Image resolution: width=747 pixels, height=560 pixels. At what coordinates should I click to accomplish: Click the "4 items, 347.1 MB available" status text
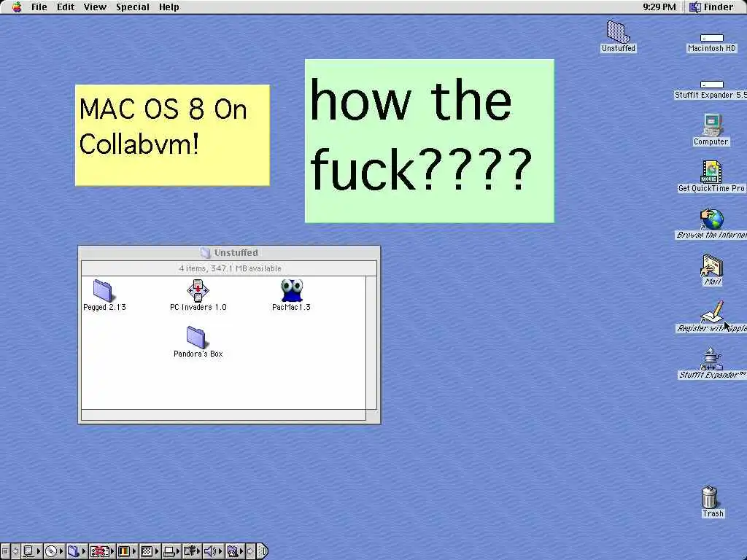pyautogui.click(x=230, y=268)
